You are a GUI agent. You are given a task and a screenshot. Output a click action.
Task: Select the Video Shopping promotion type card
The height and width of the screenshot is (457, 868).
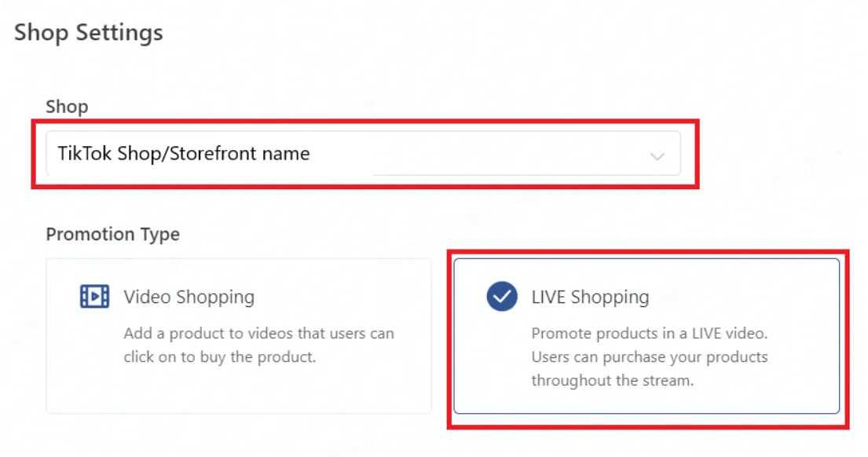coord(239,336)
